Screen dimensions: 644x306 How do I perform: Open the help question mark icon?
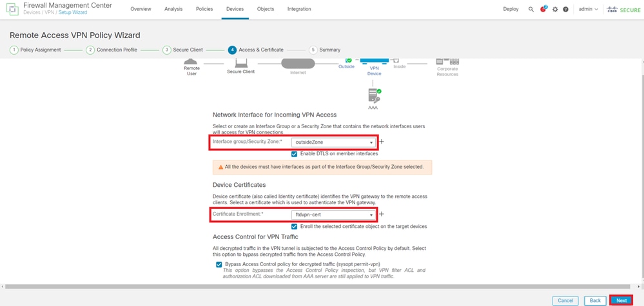click(565, 9)
